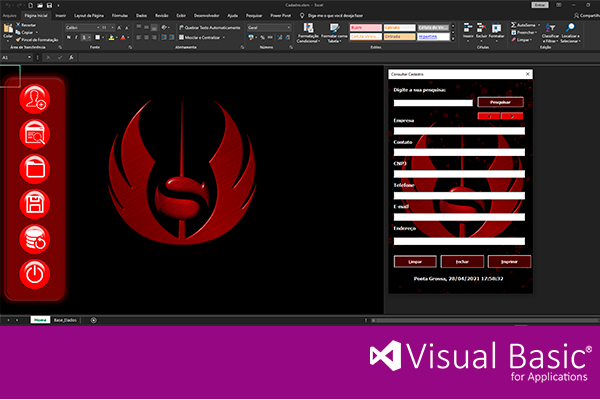Open the Calibri font name dropdown

[x=98, y=28]
